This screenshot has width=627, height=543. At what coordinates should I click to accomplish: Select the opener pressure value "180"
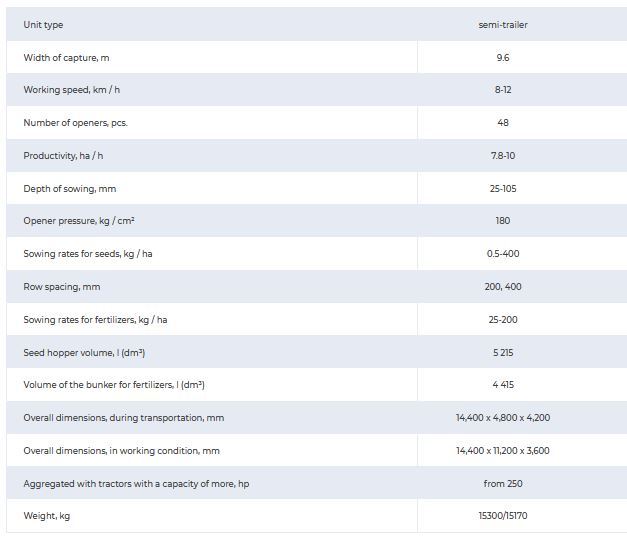(x=502, y=221)
